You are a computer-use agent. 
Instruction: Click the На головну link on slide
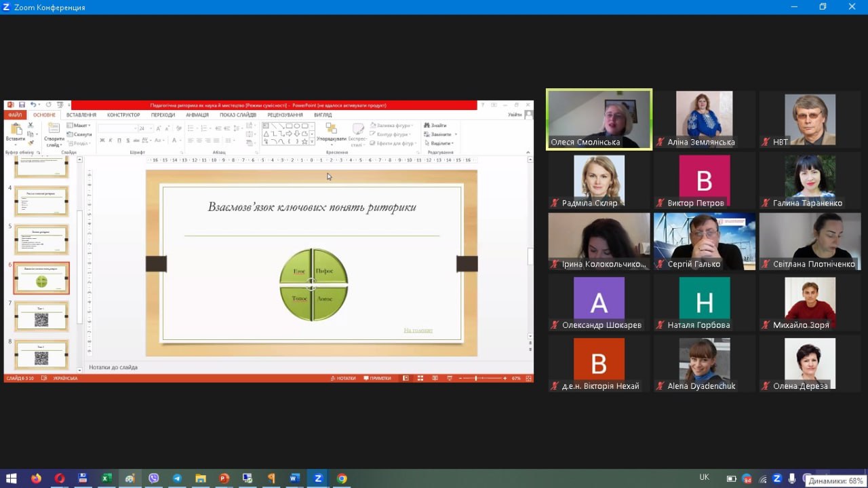tap(418, 331)
